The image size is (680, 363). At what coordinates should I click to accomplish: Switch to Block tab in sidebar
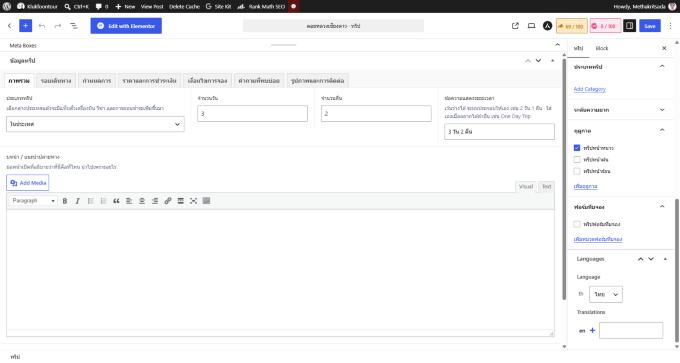coord(602,48)
